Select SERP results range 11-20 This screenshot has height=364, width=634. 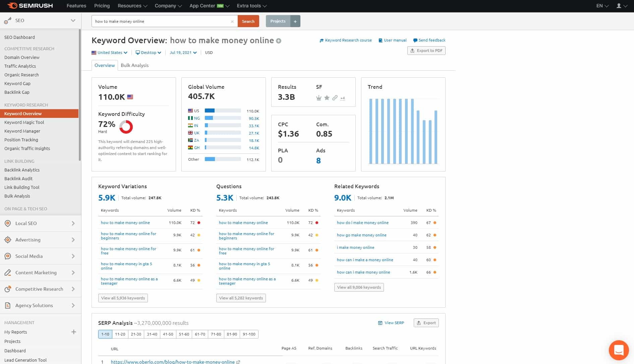pos(120,334)
